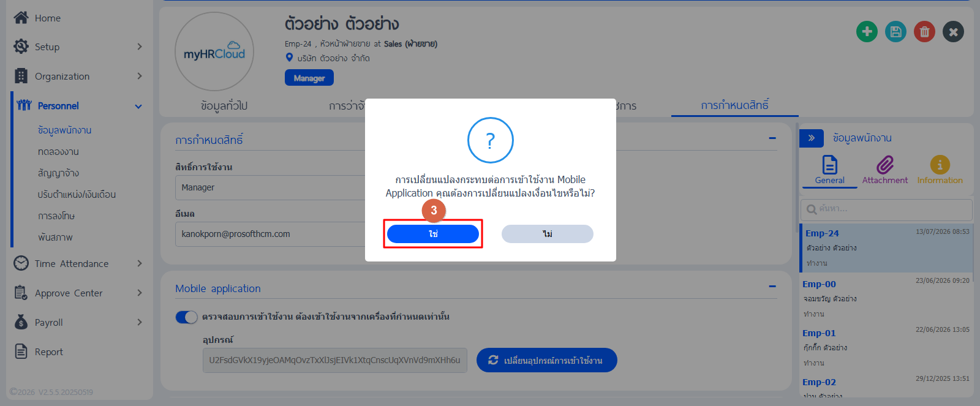This screenshot has height=406, width=980.
Task: Click the red trash delete icon
Action: 924,31
